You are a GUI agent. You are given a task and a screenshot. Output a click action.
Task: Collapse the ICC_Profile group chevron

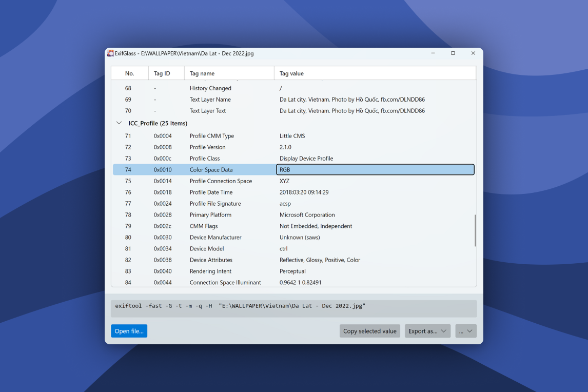point(119,123)
